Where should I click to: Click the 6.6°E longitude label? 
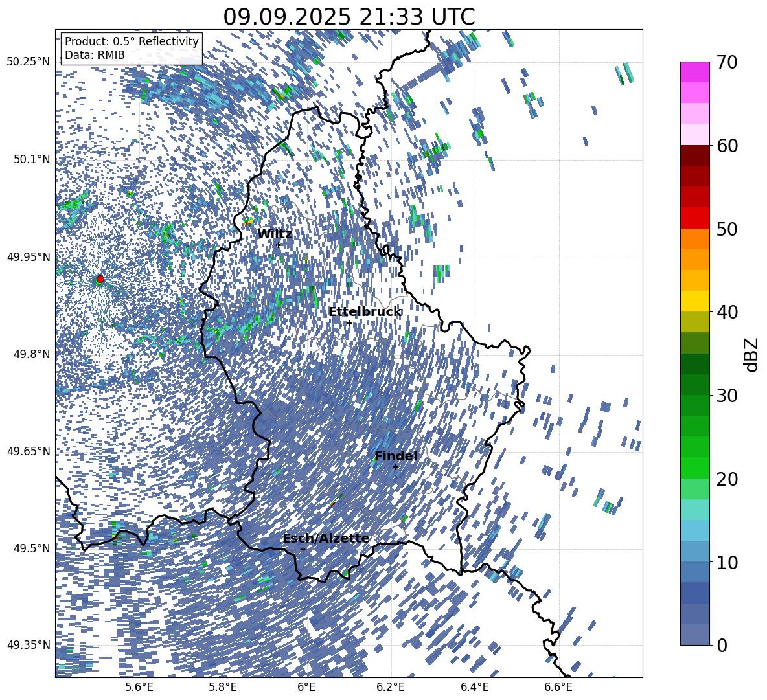coord(558,687)
